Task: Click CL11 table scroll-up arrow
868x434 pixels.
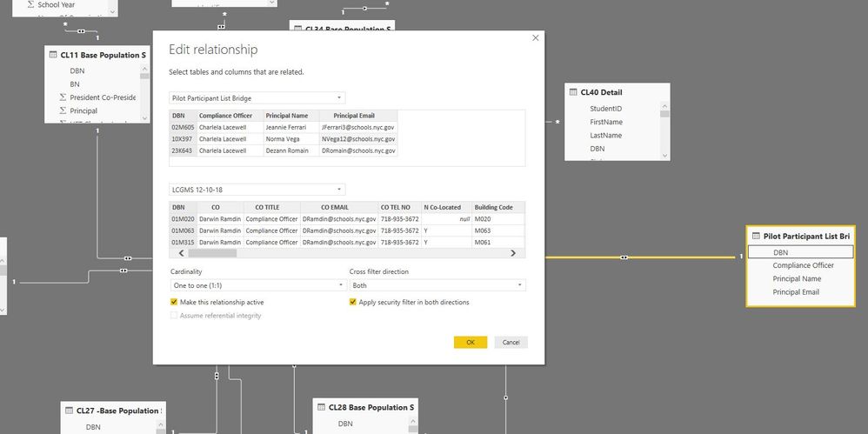Action: 144,69
